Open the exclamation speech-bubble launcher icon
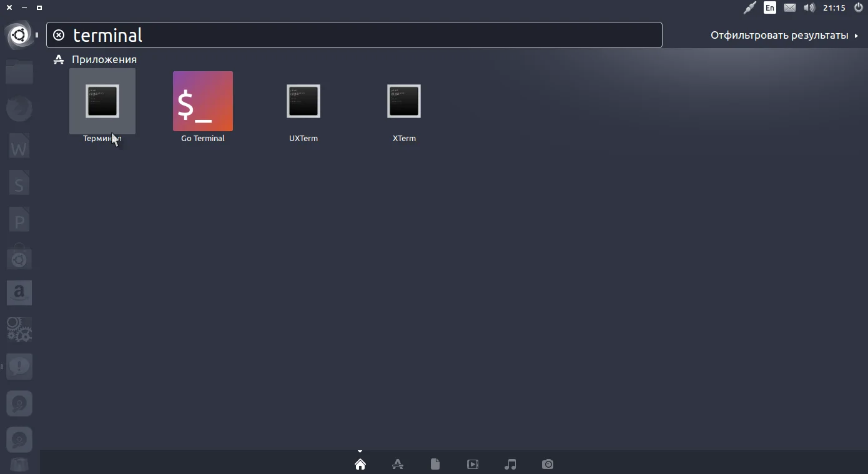 coord(19,367)
